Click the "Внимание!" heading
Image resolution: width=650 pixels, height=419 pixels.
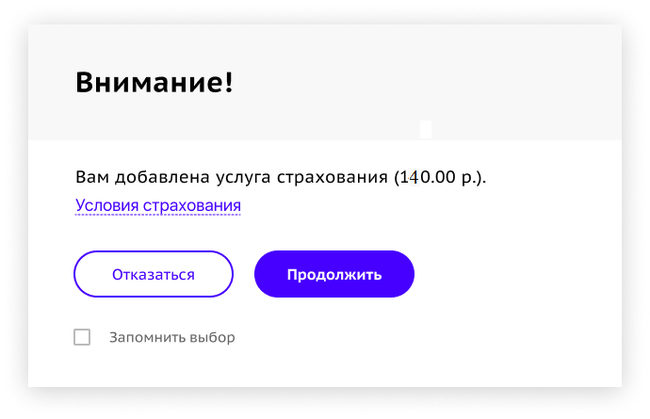pos(154,82)
